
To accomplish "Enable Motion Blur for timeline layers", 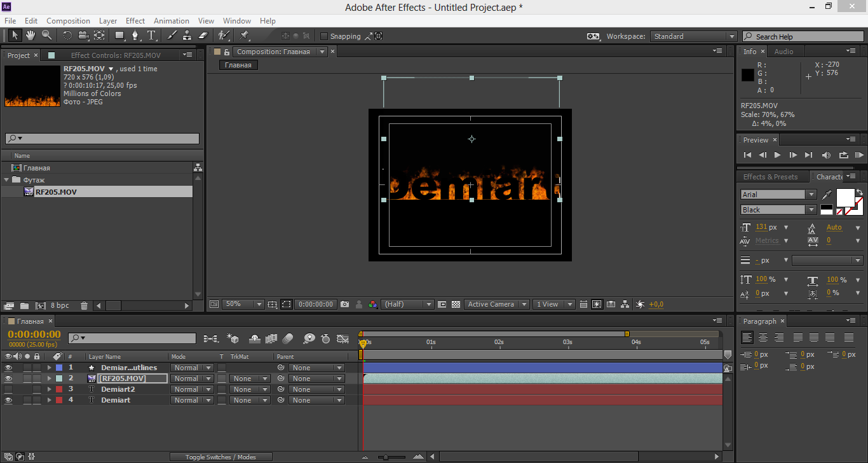I will (288, 339).
